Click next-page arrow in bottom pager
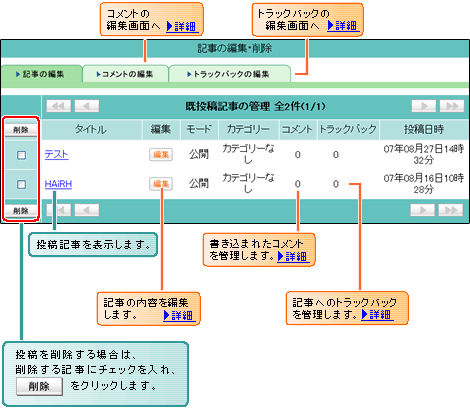The height and width of the screenshot is (412, 470). pyautogui.click(x=422, y=210)
